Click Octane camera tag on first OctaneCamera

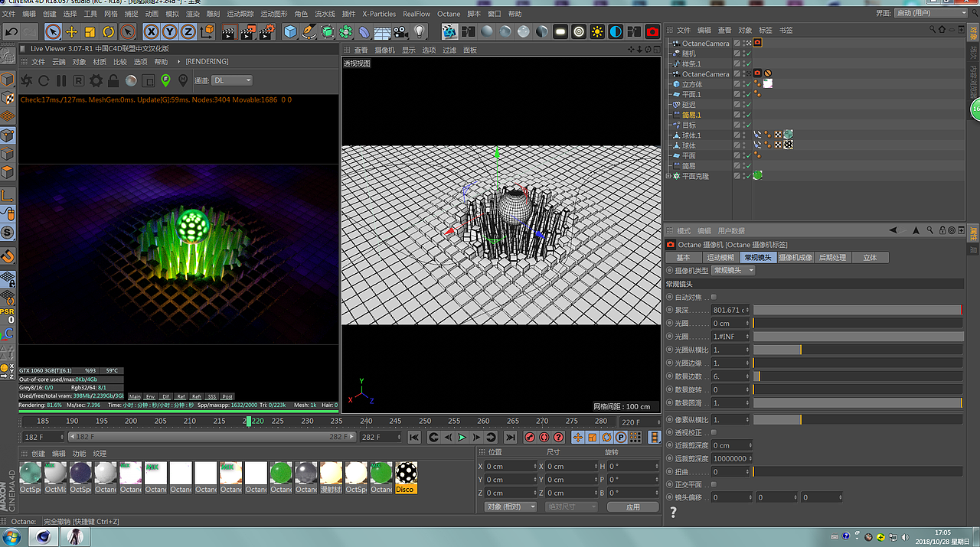point(757,44)
